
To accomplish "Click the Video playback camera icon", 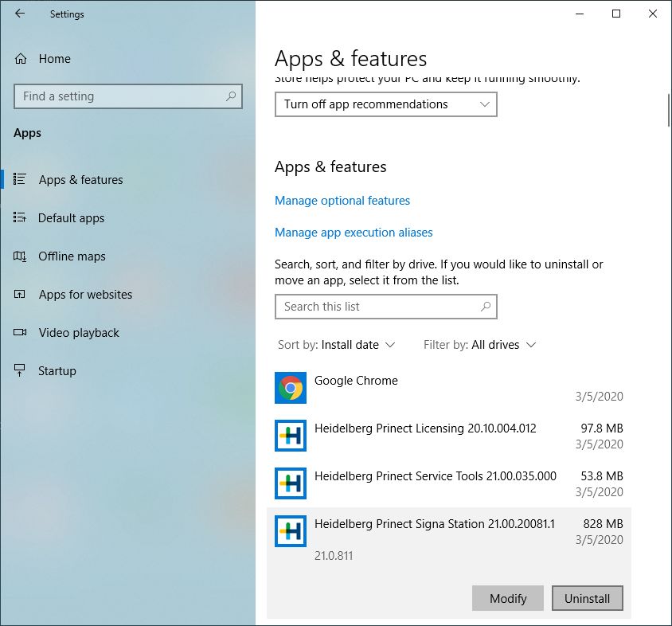I will tap(20, 333).
